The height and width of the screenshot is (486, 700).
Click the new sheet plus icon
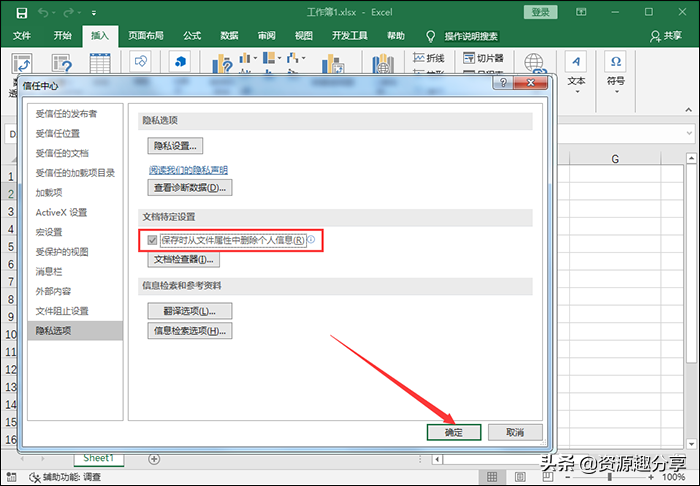tap(154, 459)
